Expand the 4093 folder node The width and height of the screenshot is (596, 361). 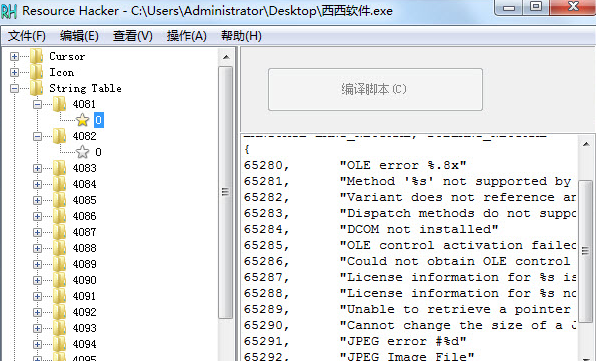point(37,328)
